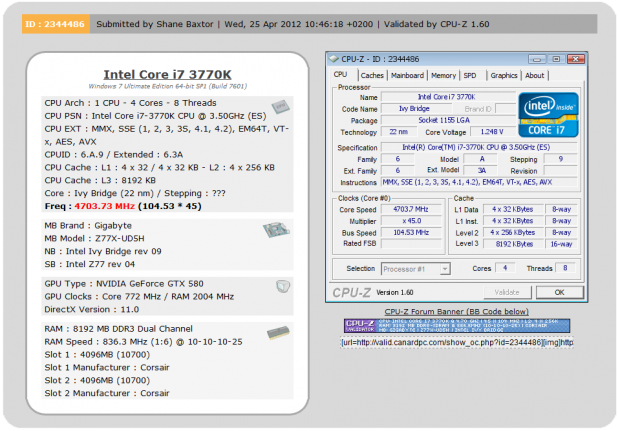The image size is (620, 431).
Task: Click the OK button in CPU-Z
Action: click(560, 293)
